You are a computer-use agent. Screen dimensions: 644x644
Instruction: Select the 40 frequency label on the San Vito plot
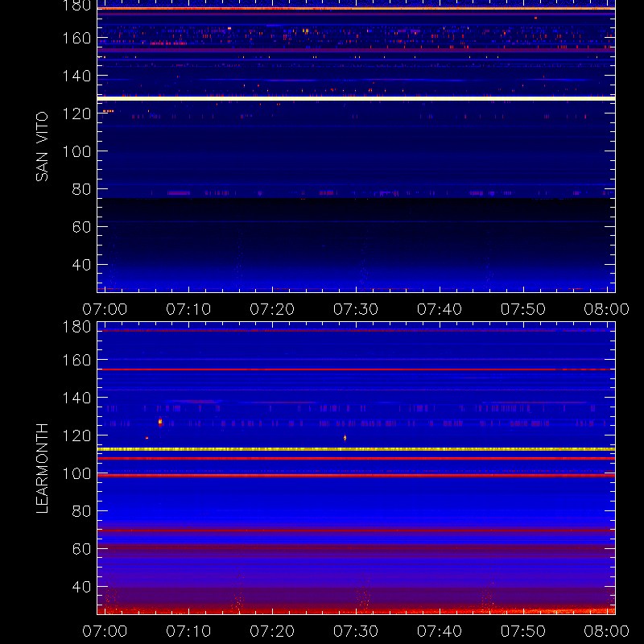pyautogui.click(x=81, y=265)
